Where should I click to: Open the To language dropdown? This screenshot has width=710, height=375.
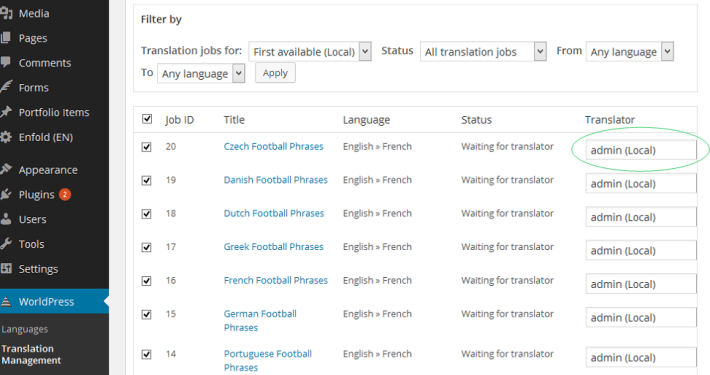pos(201,73)
